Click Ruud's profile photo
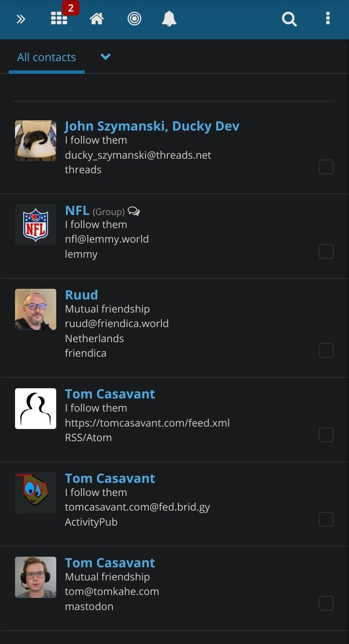 tap(35, 310)
